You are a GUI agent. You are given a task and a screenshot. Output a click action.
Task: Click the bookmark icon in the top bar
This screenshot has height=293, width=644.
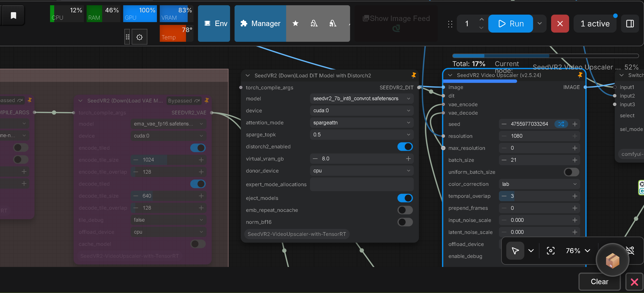[13, 16]
